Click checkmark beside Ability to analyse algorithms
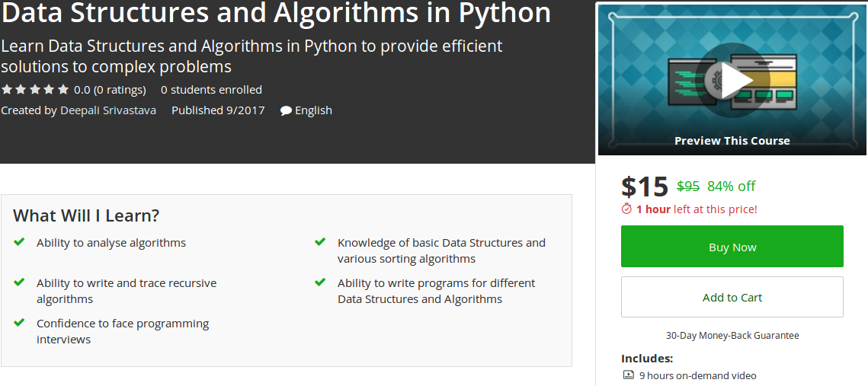868x386 pixels. coord(19,242)
